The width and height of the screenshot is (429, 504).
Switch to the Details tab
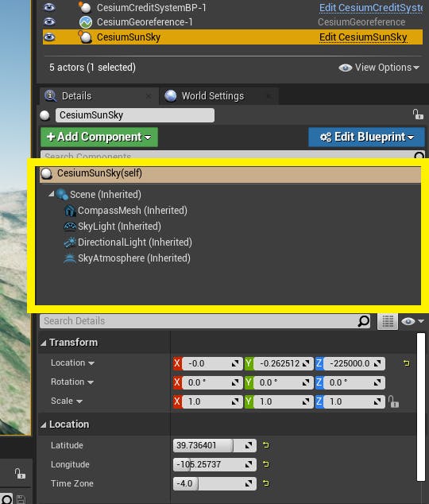(76, 95)
